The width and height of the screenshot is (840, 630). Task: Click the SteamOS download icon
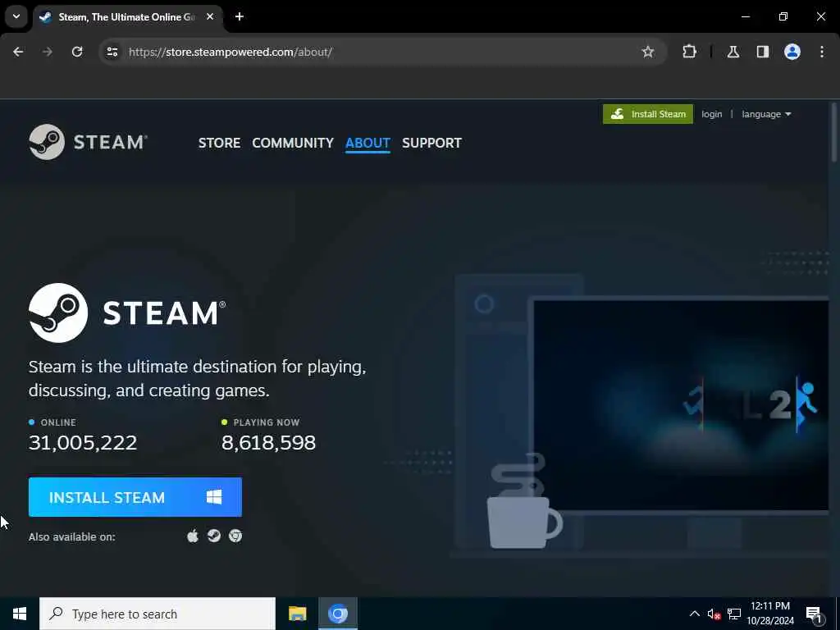[x=214, y=536]
